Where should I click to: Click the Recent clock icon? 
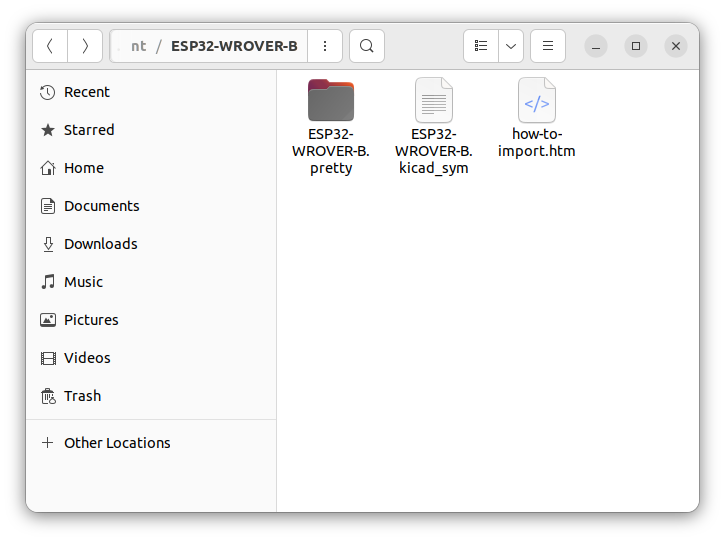(48, 92)
